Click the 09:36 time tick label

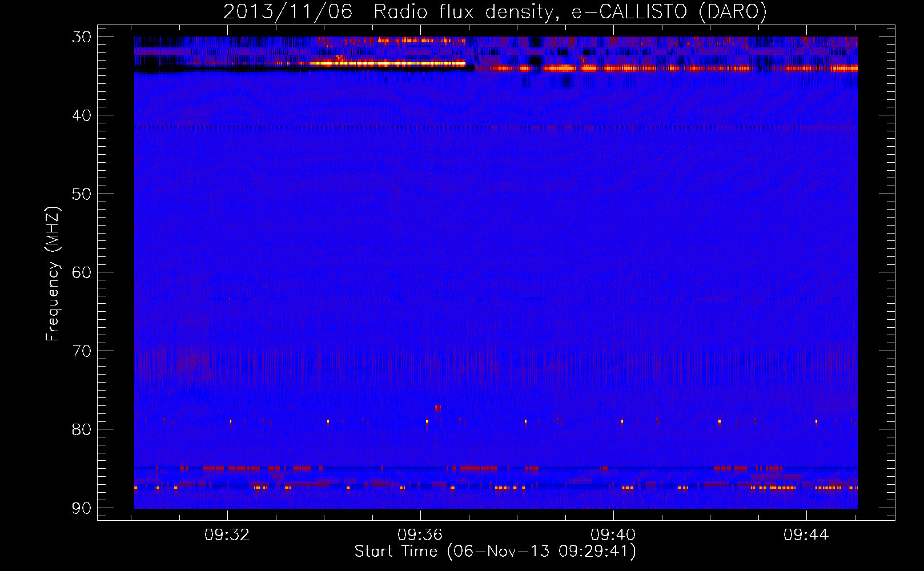click(x=420, y=535)
